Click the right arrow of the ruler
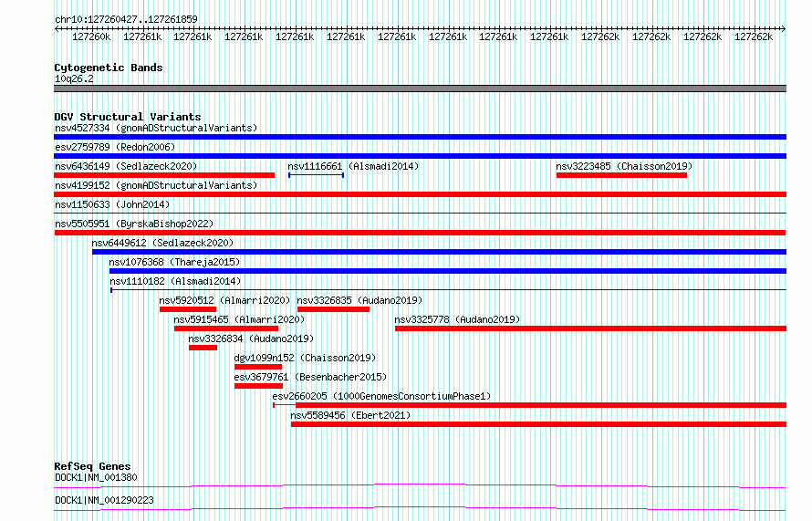 pyautogui.click(x=784, y=28)
